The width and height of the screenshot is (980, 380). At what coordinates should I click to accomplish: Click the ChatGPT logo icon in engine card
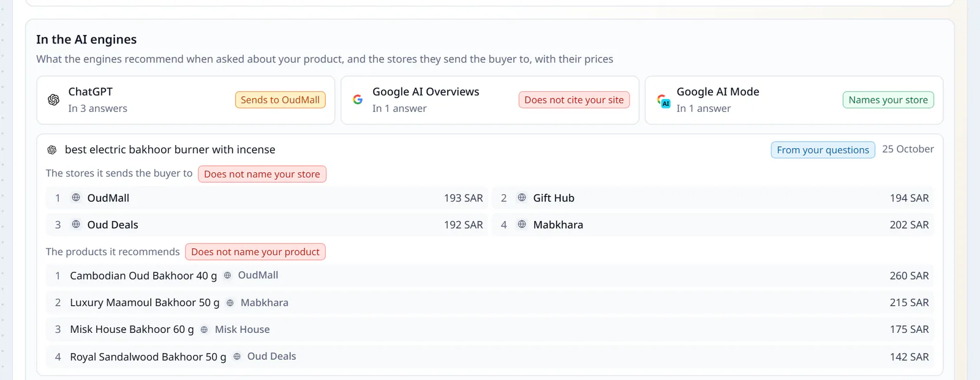tap(53, 100)
